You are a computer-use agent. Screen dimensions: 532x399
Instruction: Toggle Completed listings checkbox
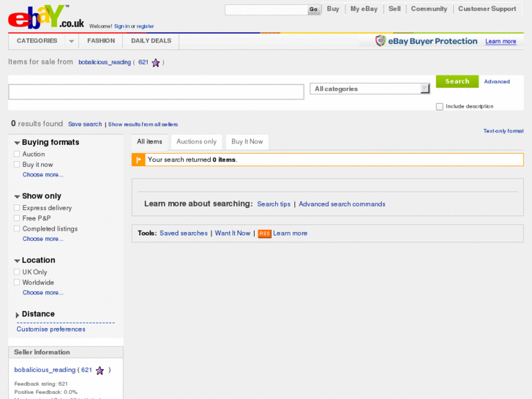tap(17, 229)
